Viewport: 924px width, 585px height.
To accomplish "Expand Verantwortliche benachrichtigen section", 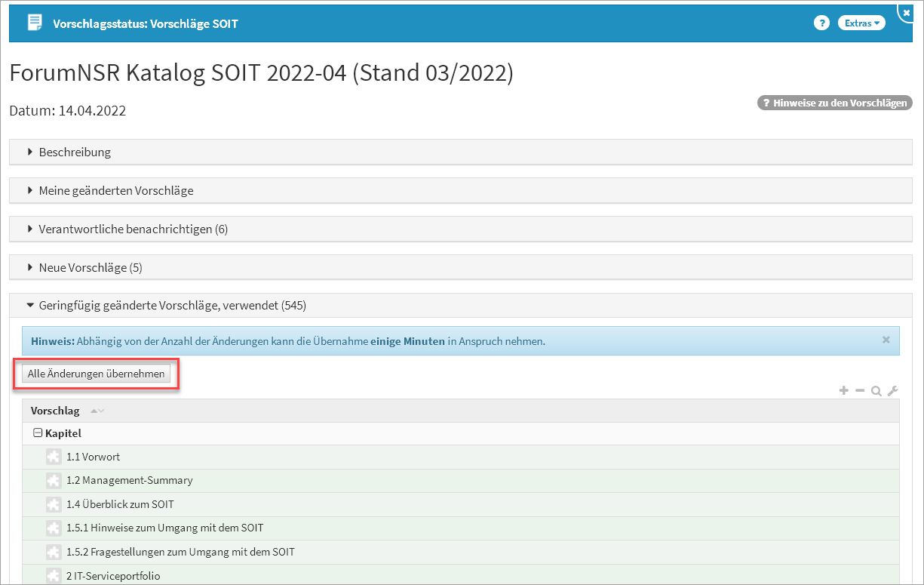I will click(133, 229).
